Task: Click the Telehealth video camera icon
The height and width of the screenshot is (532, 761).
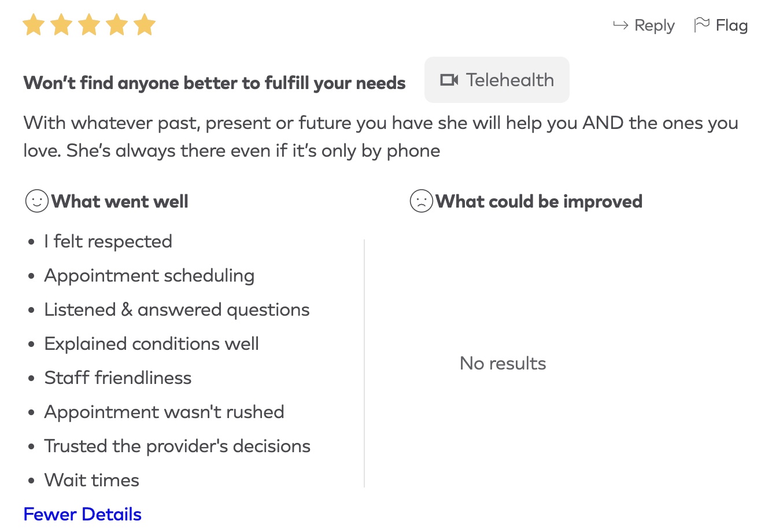Action: point(449,80)
